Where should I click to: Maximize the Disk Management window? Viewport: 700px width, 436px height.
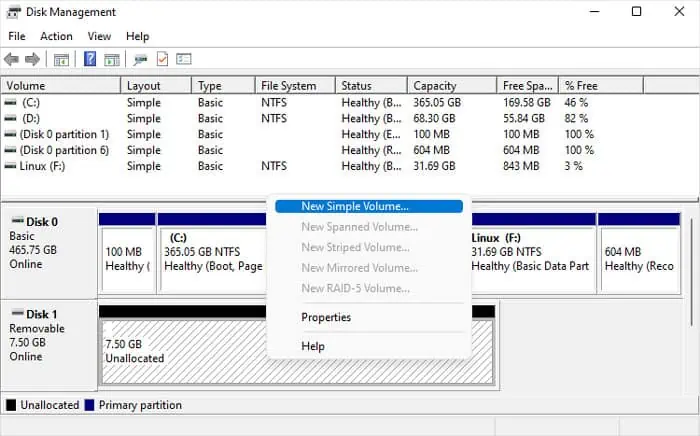[x=637, y=12]
